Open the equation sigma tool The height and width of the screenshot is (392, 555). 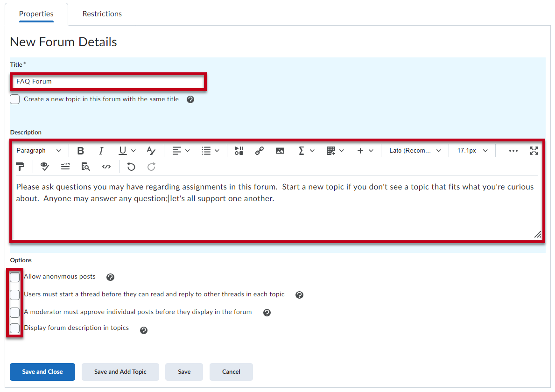click(x=301, y=151)
